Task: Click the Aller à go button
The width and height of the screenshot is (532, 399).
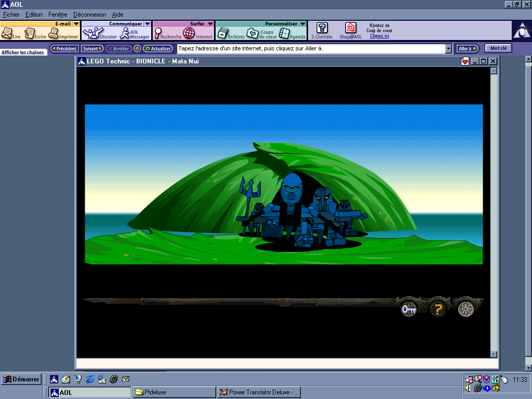Action: [x=468, y=48]
